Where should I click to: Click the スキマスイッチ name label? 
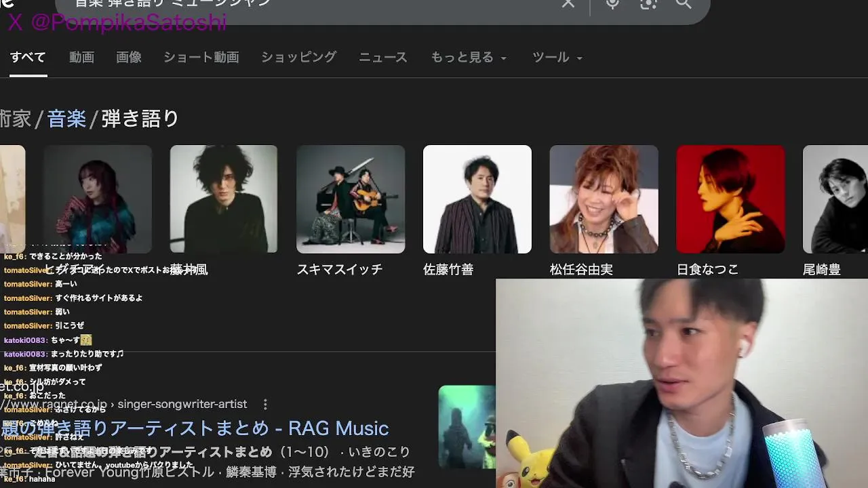click(340, 270)
